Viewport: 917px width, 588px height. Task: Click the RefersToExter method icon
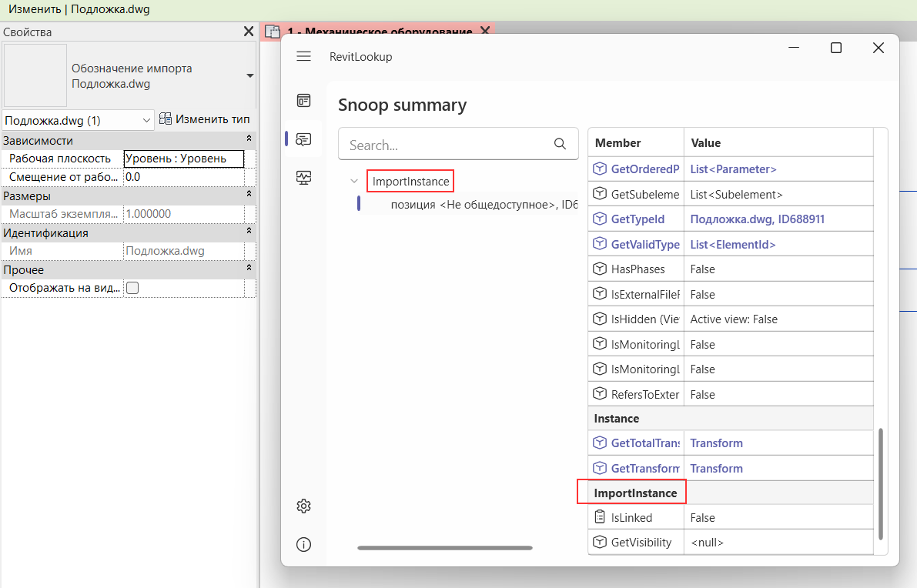click(x=600, y=394)
